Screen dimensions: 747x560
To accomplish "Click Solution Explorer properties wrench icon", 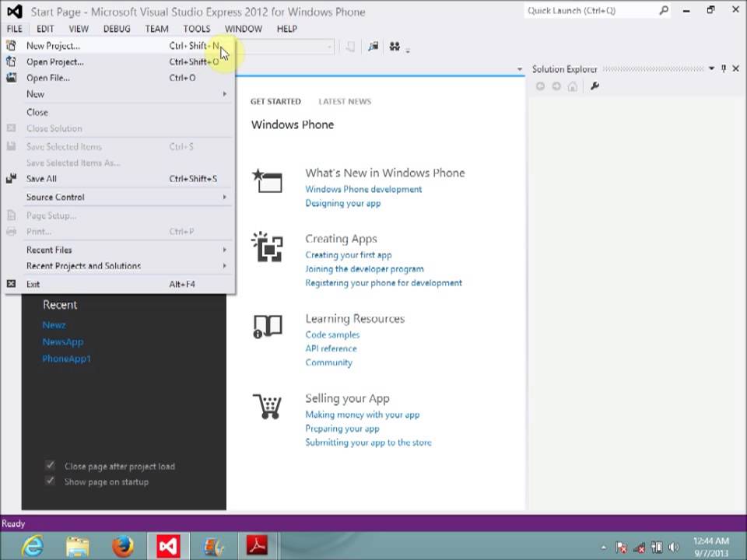I will 594,86.
